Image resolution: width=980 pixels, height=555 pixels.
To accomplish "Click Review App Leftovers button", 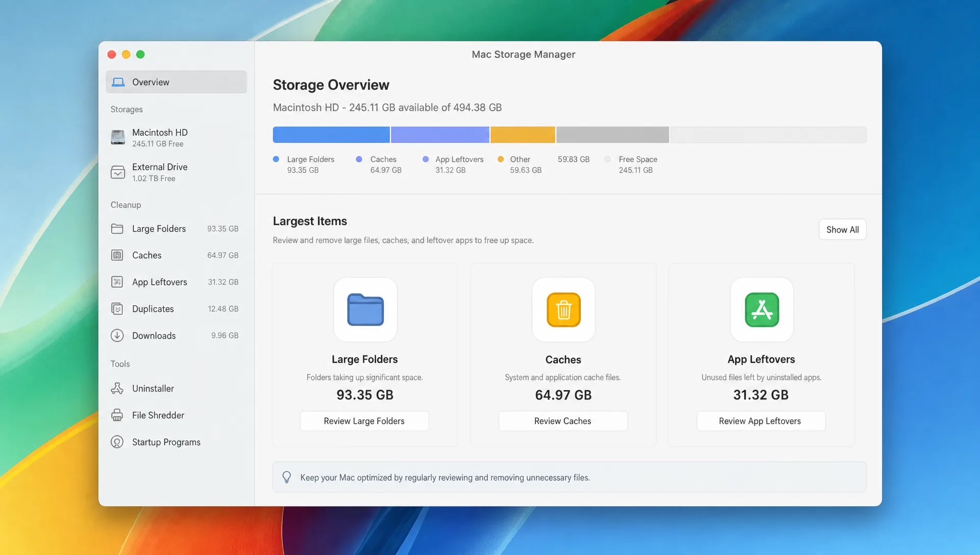I will point(761,421).
